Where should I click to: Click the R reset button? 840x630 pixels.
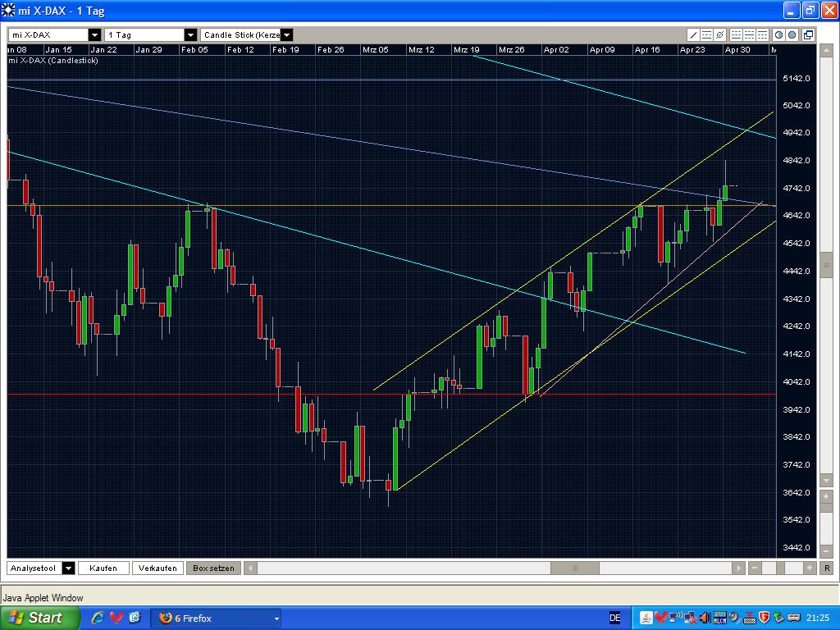[x=827, y=568]
